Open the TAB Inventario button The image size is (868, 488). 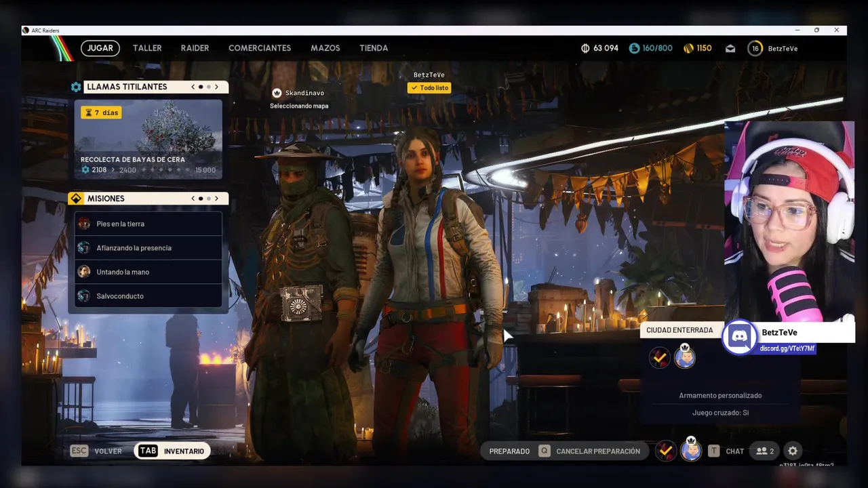172,451
